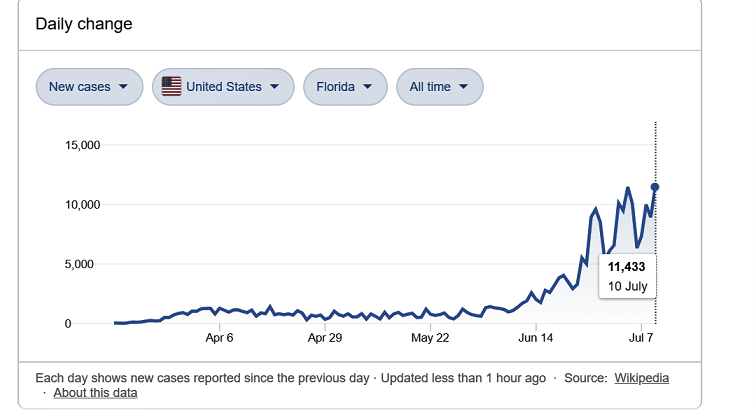This screenshot has width=754, height=411.
Task: Click the arrow beside New cases
Action: click(x=123, y=87)
